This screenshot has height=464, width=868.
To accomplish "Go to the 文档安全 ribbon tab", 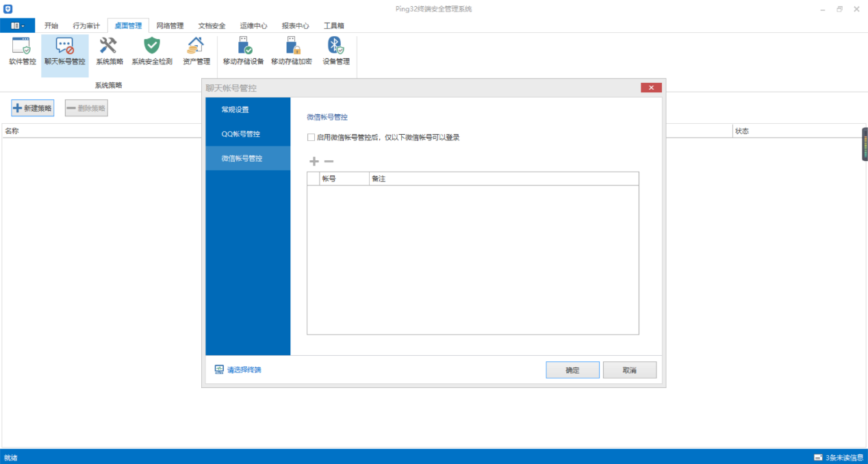I will pos(212,26).
